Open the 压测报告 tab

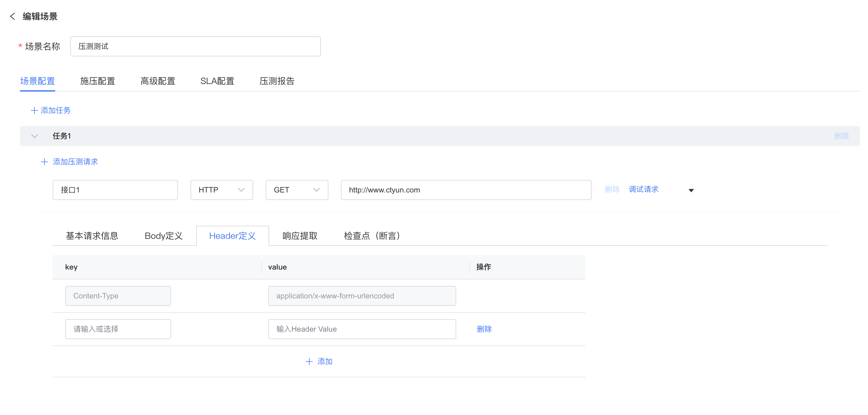[x=277, y=81]
